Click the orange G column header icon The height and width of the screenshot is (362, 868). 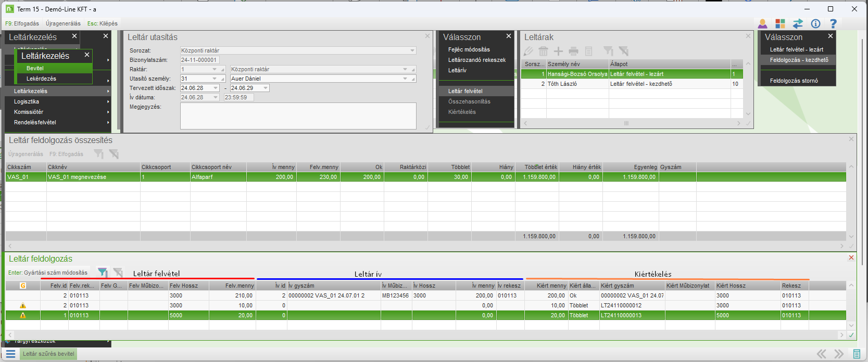click(x=23, y=286)
